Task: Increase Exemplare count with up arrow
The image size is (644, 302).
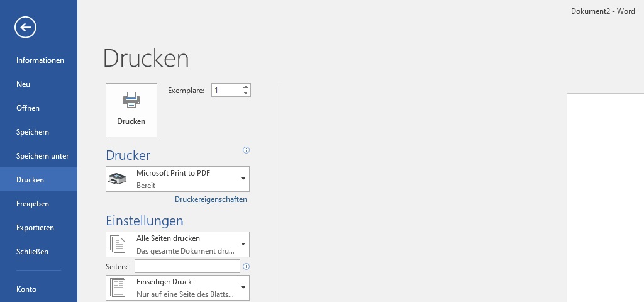Action: pyautogui.click(x=245, y=87)
